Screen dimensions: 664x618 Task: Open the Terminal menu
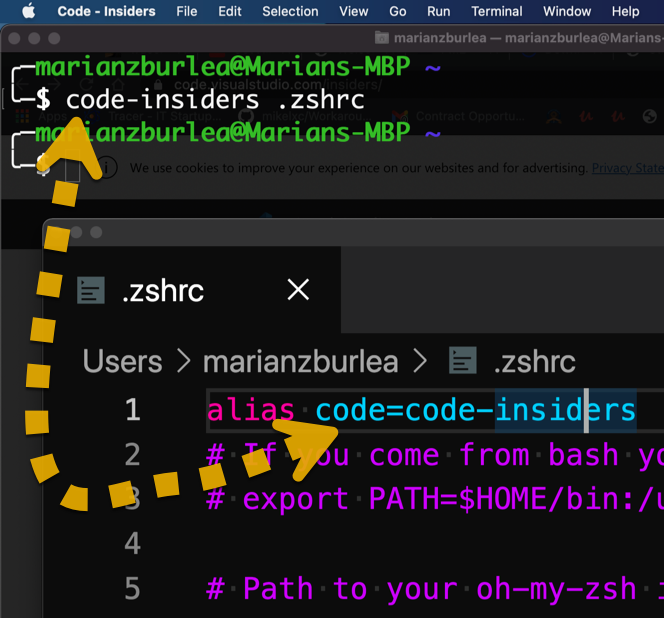pyautogui.click(x=497, y=11)
